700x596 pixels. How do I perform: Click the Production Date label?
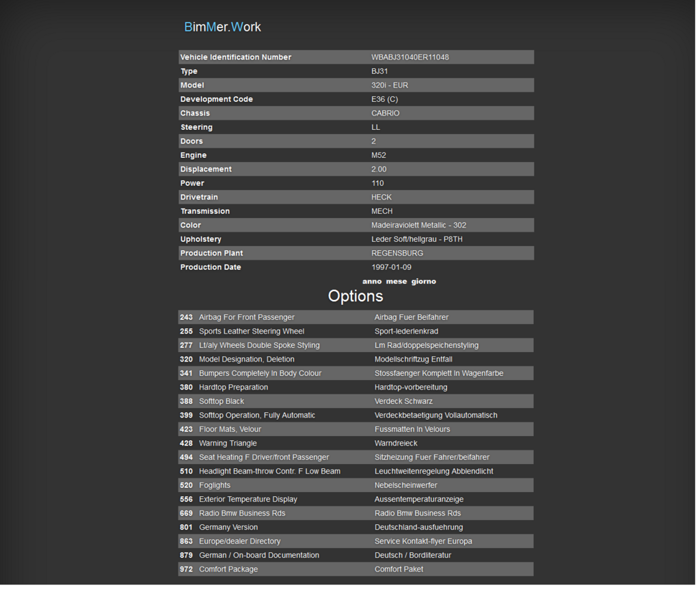[211, 267]
